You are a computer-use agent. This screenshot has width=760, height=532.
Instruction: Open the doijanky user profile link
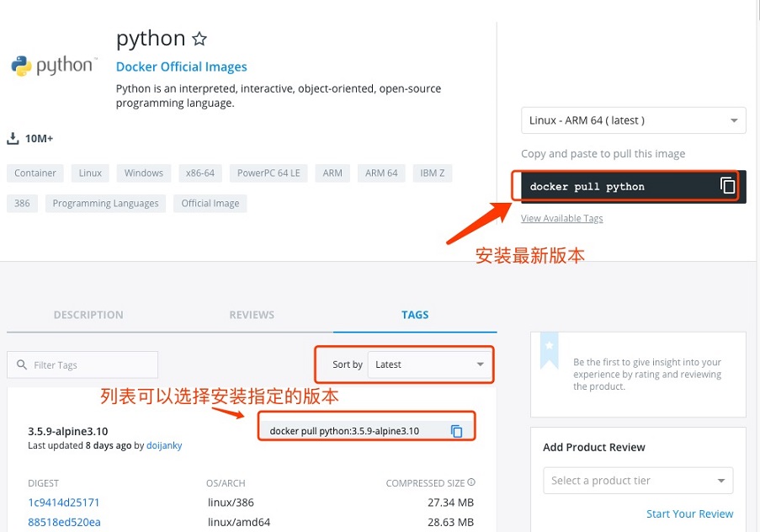pyautogui.click(x=163, y=445)
